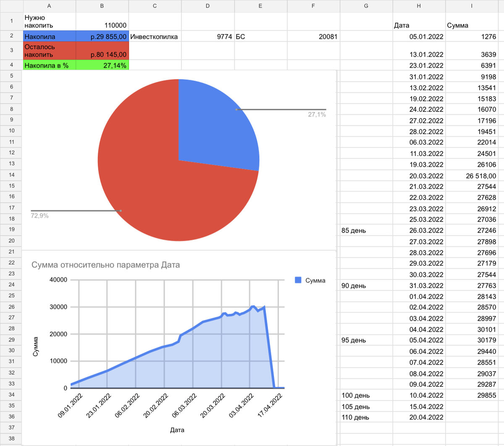This screenshot has height=446, width=504.
Task: Select the '105 день' cell
Action: click(x=366, y=406)
